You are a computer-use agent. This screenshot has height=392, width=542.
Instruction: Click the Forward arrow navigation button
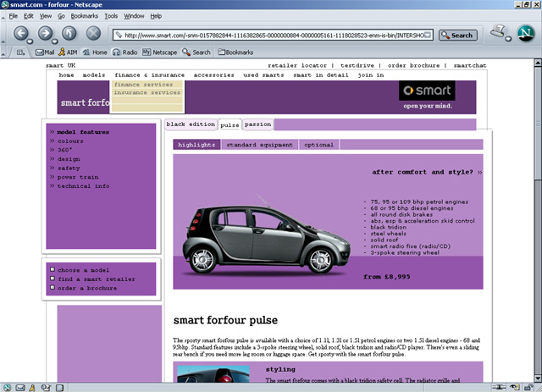(45, 33)
